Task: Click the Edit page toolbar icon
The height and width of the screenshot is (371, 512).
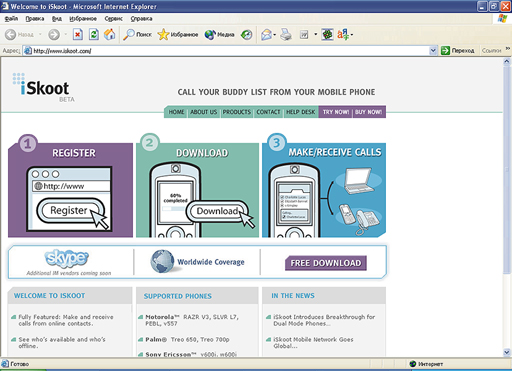Action: [304, 34]
